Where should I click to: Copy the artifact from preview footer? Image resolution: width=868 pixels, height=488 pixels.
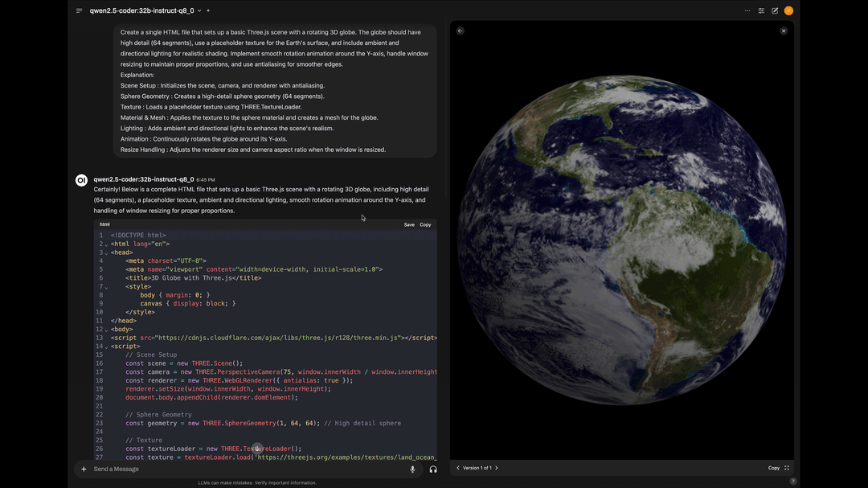point(774,468)
